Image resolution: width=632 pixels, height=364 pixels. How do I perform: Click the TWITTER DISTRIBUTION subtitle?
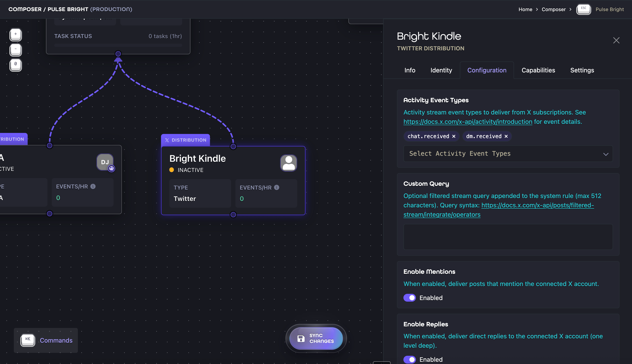coord(431,48)
